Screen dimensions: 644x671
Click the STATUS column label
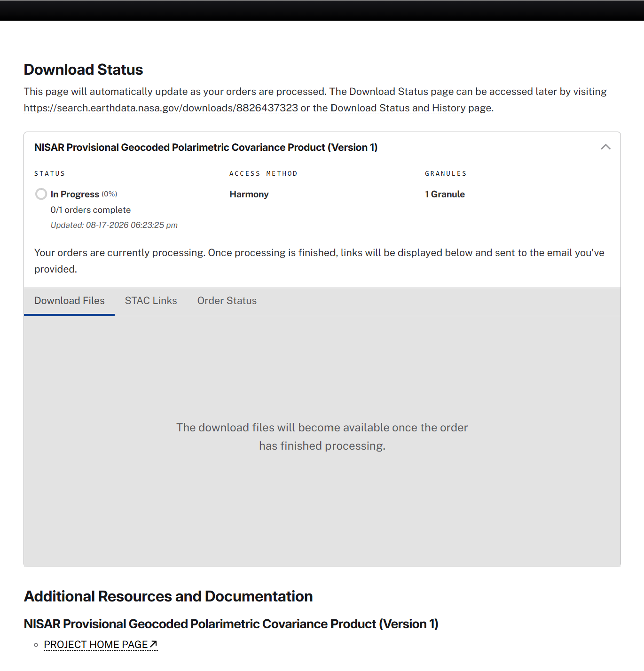click(50, 173)
